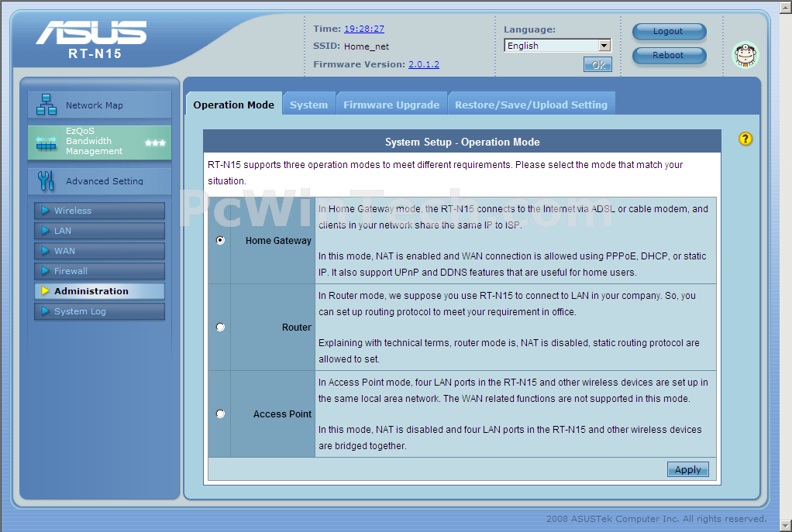The width and height of the screenshot is (792, 532).
Task: Open the Network Map icon
Action: point(46,105)
